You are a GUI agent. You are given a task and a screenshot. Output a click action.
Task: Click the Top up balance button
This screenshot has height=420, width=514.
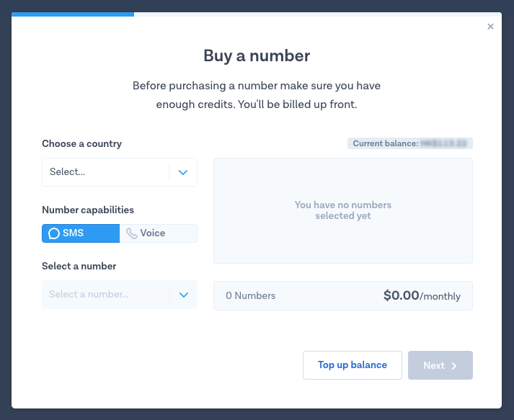pos(352,365)
